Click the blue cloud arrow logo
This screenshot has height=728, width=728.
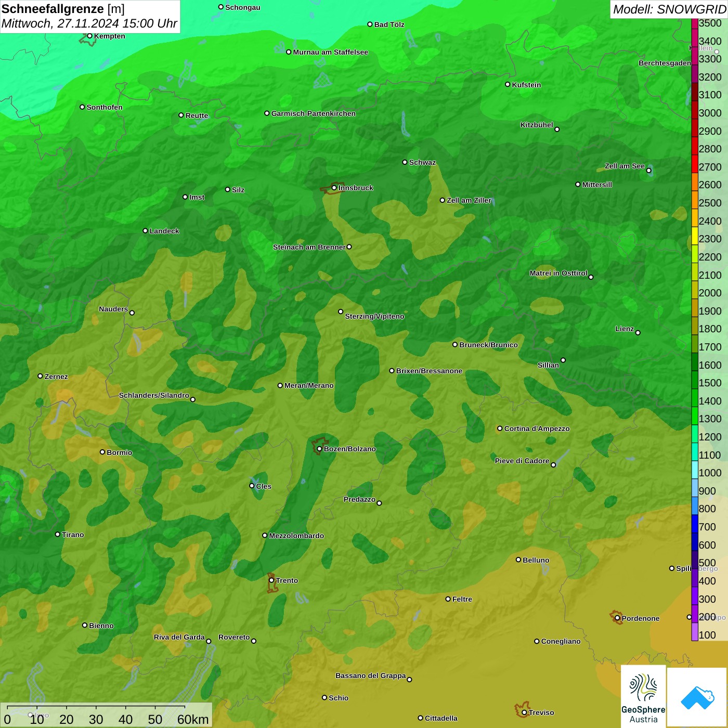pyautogui.click(x=697, y=697)
